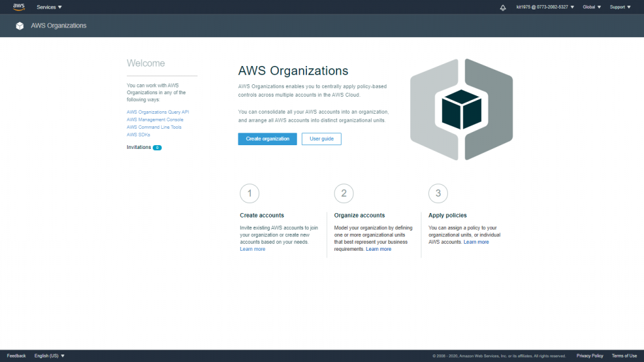Click the step 1 circle above Create accounts
The height and width of the screenshot is (362, 644).
250,193
